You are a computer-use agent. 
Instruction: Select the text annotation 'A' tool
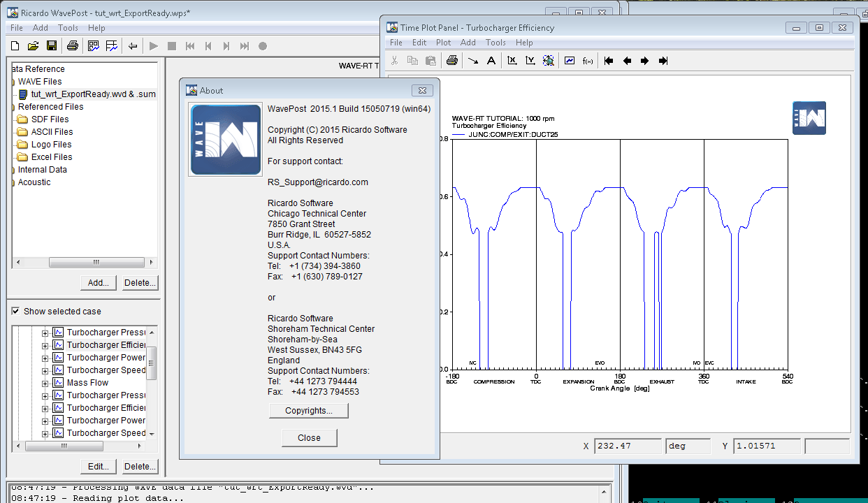(491, 61)
